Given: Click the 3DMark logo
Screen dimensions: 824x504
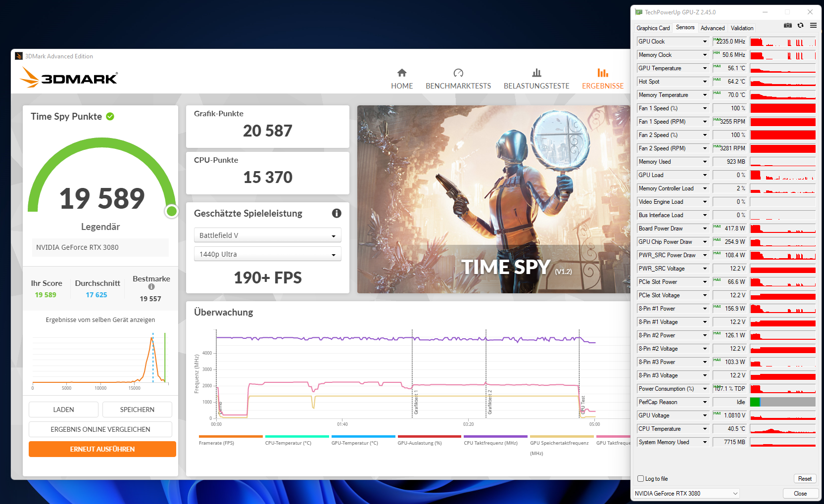Looking at the screenshot, I should point(69,78).
